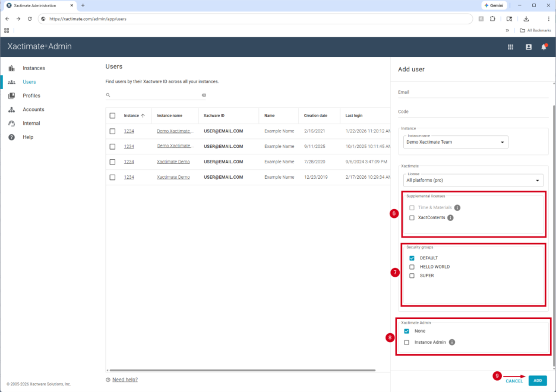
Task: Go back in browser history
Action: (8, 19)
